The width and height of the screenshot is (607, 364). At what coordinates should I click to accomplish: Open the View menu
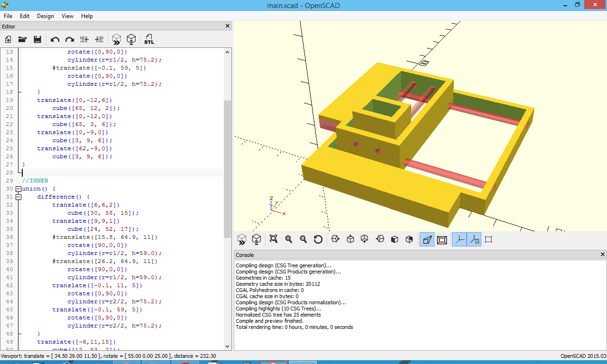[67, 16]
